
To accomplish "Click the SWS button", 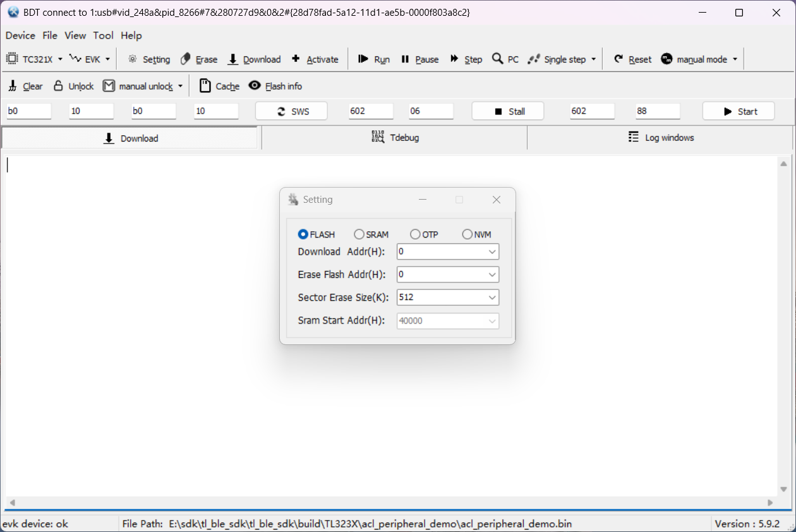I will tap(291, 111).
